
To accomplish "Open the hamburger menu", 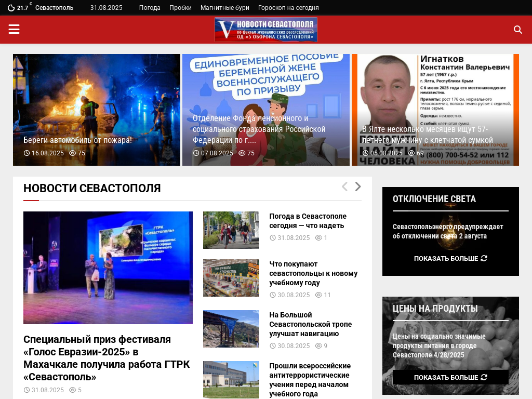I will click(14, 30).
